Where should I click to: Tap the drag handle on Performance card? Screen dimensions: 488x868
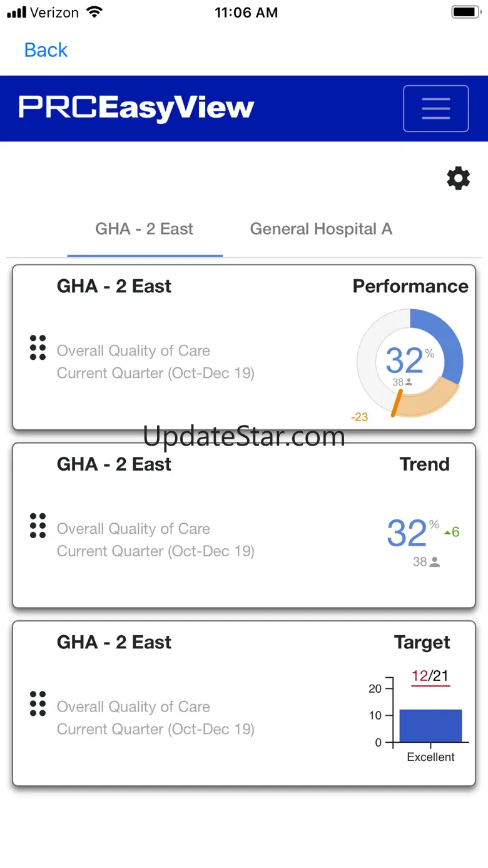(x=38, y=347)
